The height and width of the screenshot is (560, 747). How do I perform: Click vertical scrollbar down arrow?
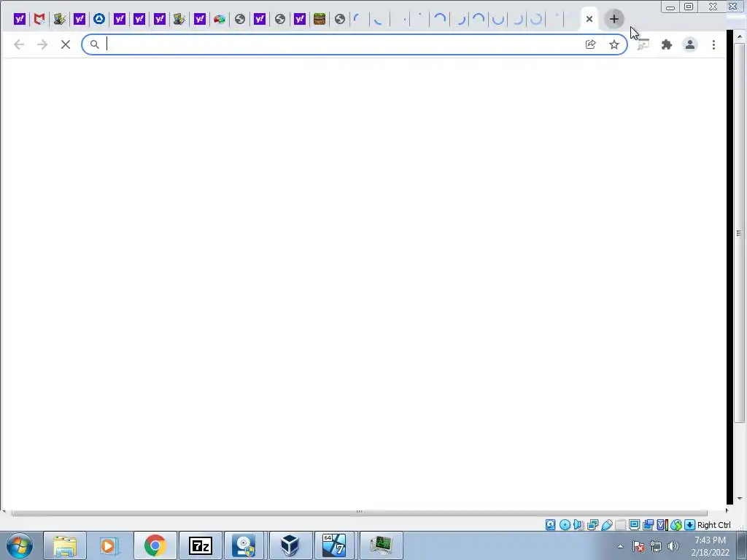[x=740, y=499]
